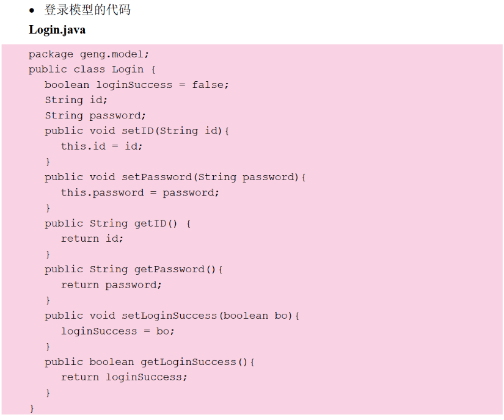Click the bold Login.java file title
The height and width of the screenshot is (420, 504).
(57, 29)
